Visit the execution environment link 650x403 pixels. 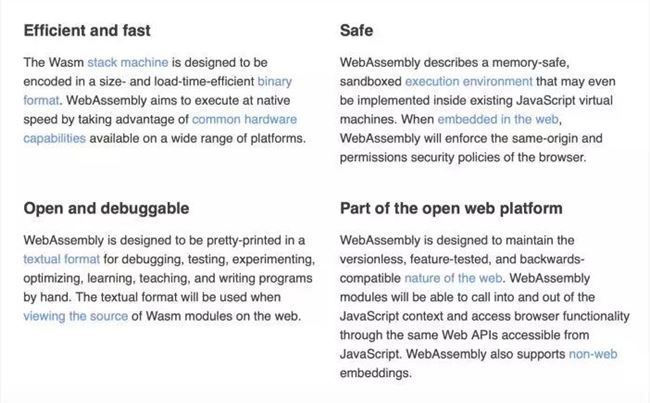click(x=468, y=82)
